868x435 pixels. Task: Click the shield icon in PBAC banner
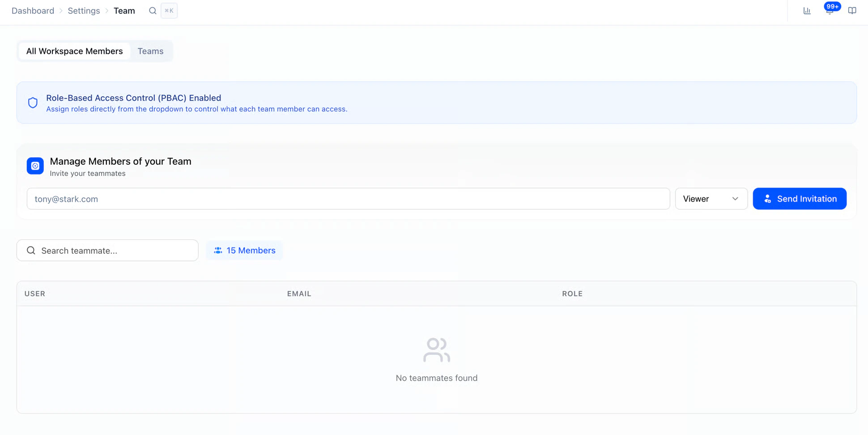(x=33, y=102)
